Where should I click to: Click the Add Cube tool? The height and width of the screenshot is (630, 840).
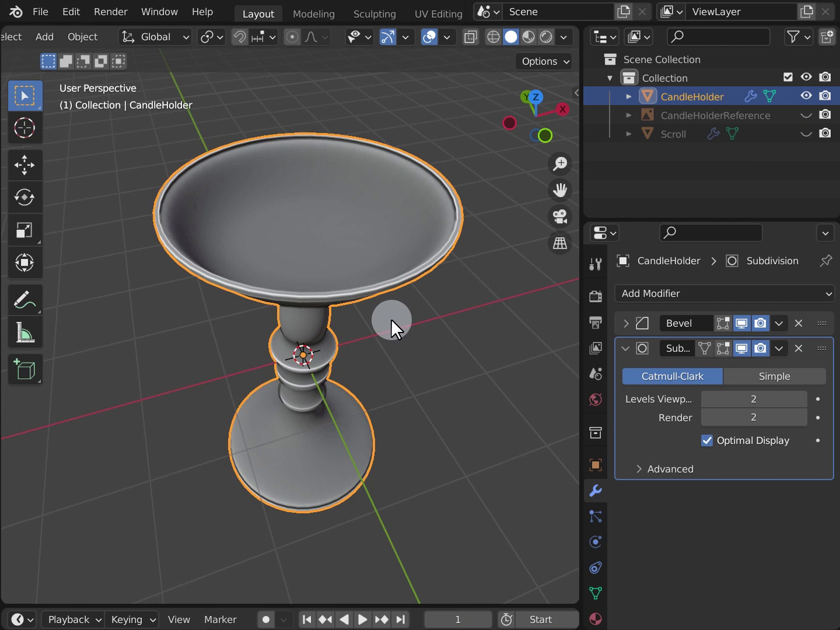point(24,370)
